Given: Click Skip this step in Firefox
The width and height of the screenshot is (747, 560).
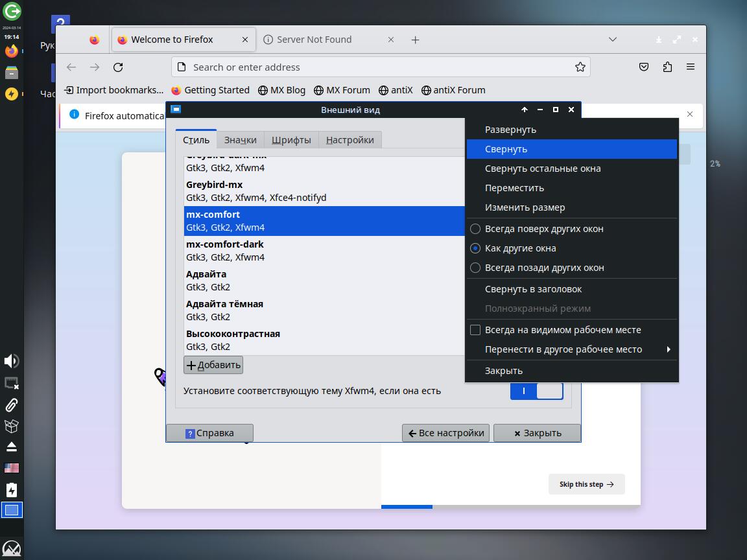Looking at the screenshot, I should point(586,484).
